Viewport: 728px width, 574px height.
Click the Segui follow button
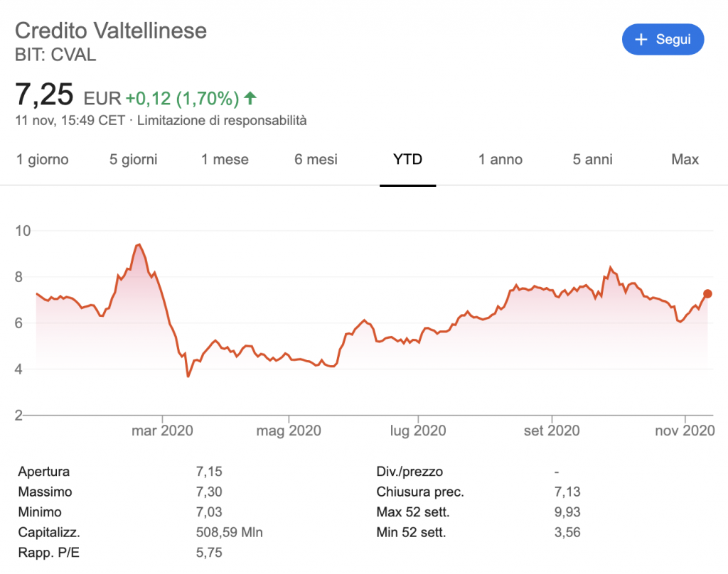pos(663,40)
